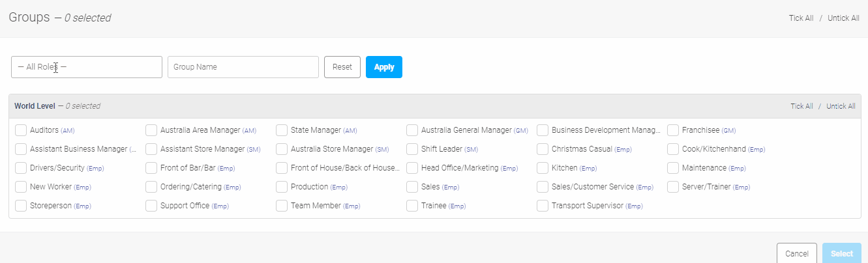Click the Cancel button
868x263 pixels.
(797, 253)
